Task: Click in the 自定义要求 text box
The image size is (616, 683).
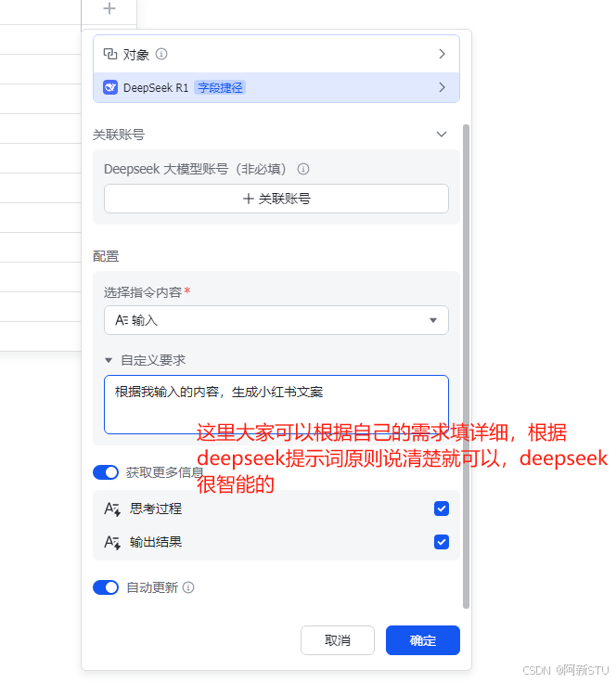Action: tap(276, 405)
